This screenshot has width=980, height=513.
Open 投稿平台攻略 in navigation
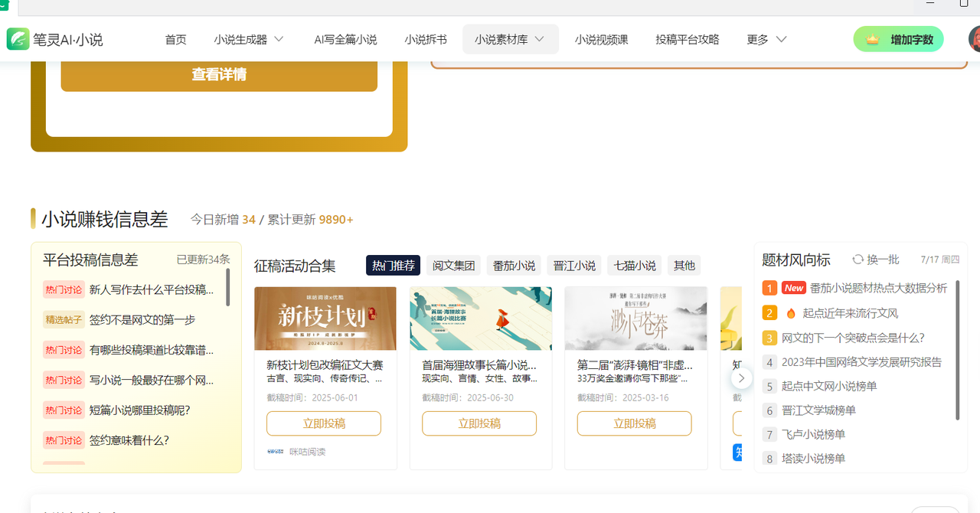688,39
